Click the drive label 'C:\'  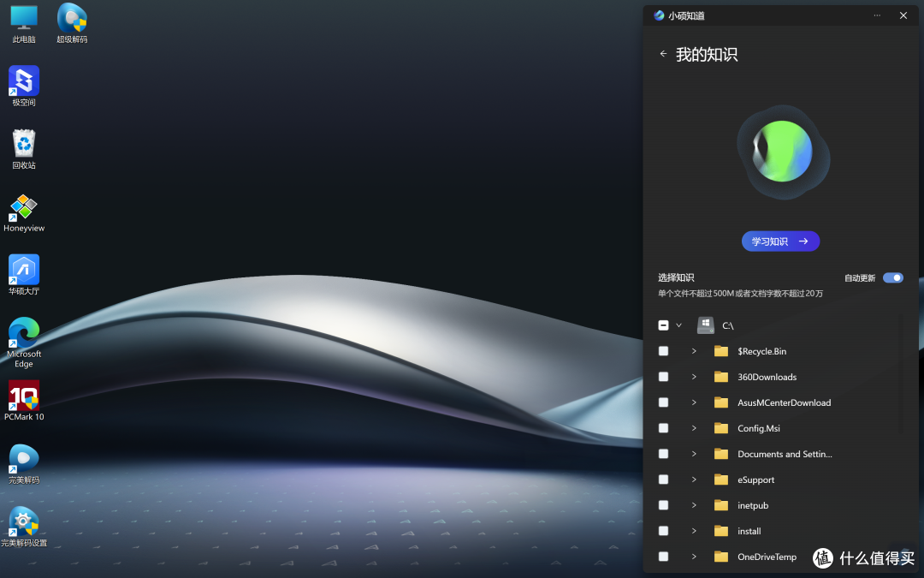[x=728, y=325]
